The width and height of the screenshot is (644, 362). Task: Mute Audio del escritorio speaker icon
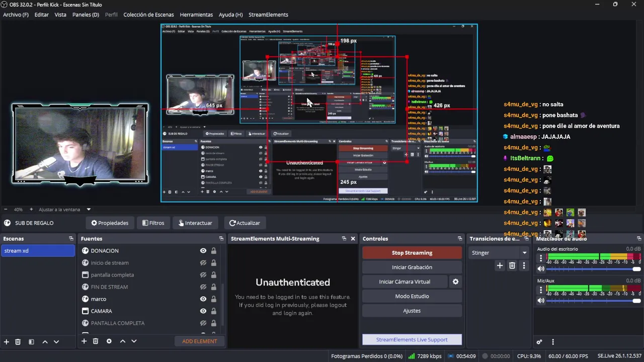pyautogui.click(x=541, y=269)
